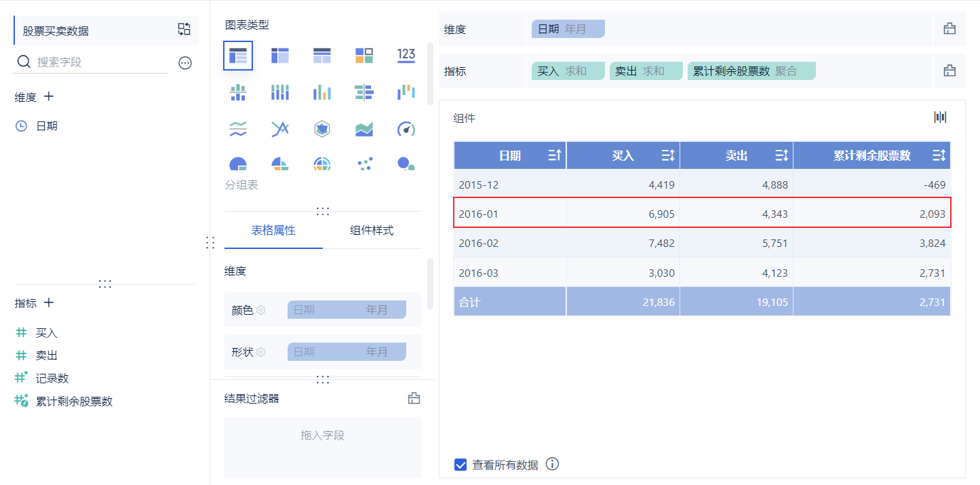This screenshot has width=980, height=485.
Task: Select the bubble chart icon
Action: pyautogui.click(x=406, y=163)
